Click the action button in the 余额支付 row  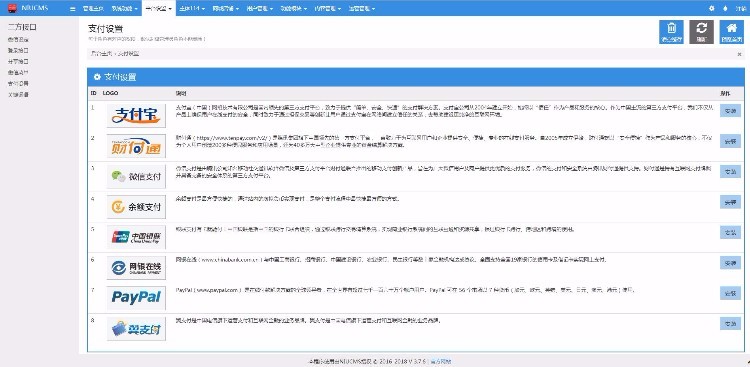point(730,202)
